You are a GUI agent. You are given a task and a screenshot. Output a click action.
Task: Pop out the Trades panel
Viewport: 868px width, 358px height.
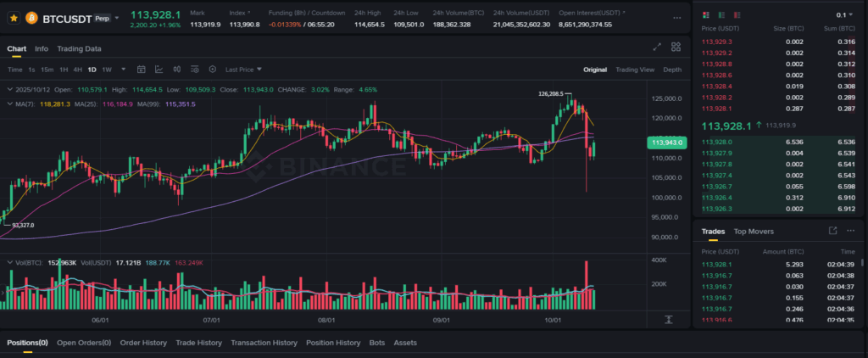point(832,231)
